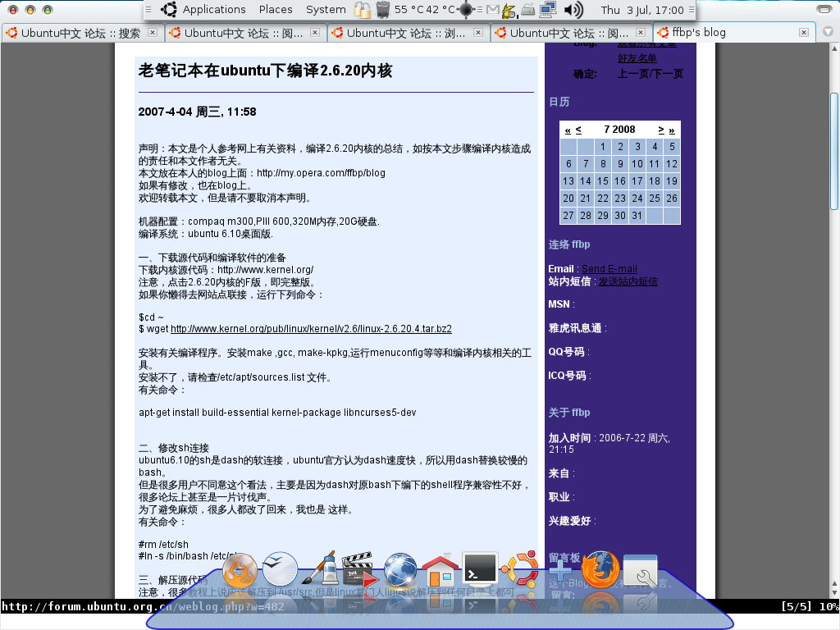Open the blue globe web browser dock icon

(399, 569)
